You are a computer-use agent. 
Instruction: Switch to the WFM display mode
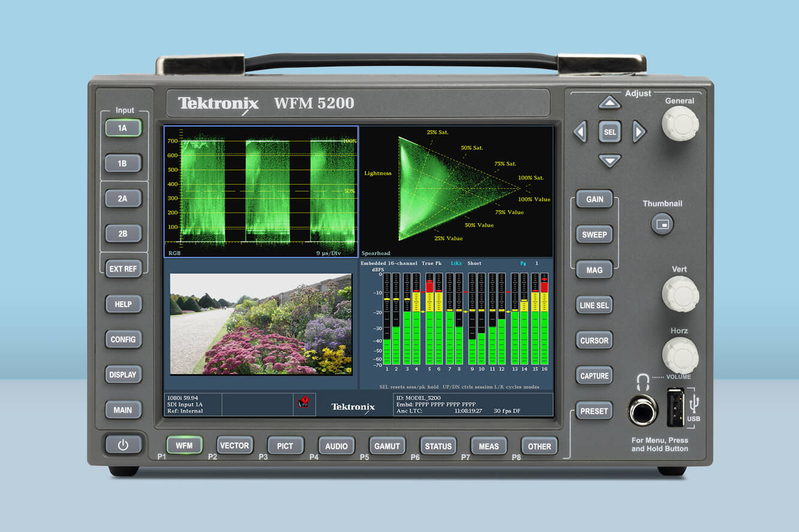[184, 446]
